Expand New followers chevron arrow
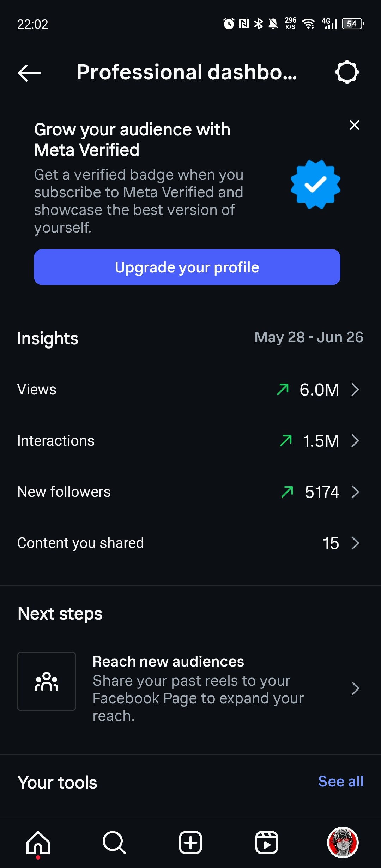This screenshot has height=868, width=381. [x=355, y=492]
